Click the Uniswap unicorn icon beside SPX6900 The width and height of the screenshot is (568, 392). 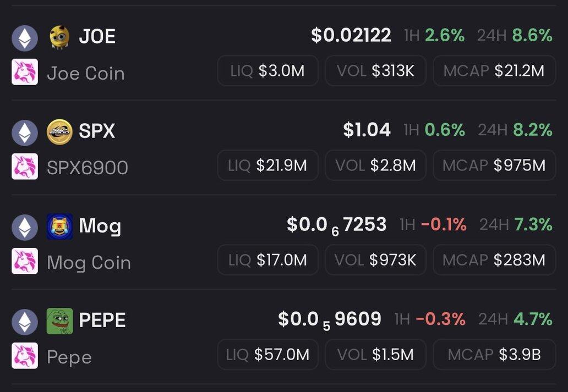(25, 167)
